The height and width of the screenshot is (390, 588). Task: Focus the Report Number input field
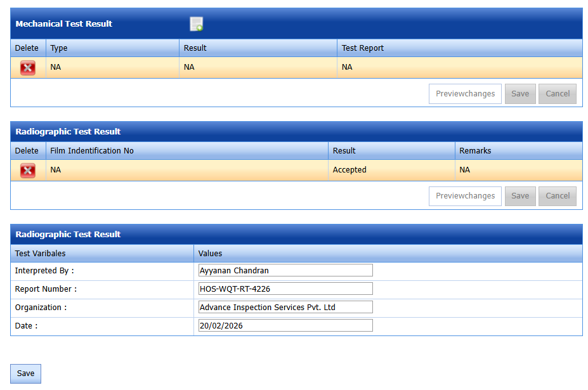pos(285,289)
